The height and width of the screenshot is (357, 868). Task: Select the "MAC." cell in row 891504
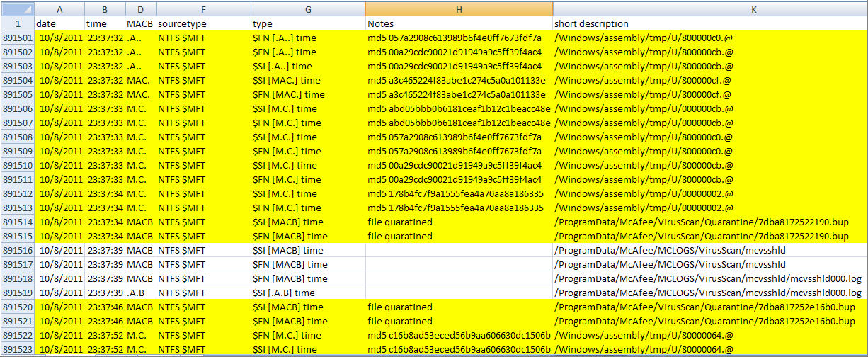(140, 80)
